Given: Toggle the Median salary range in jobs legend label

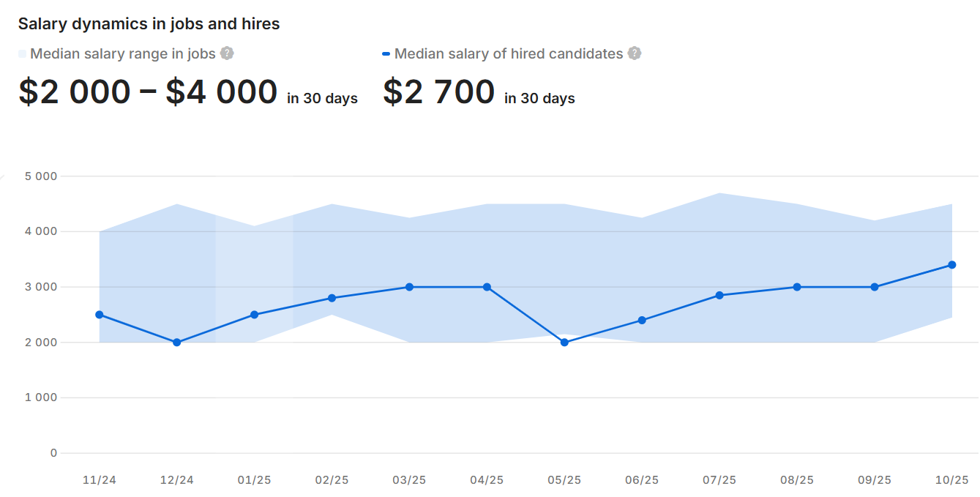Looking at the screenshot, I should (122, 53).
